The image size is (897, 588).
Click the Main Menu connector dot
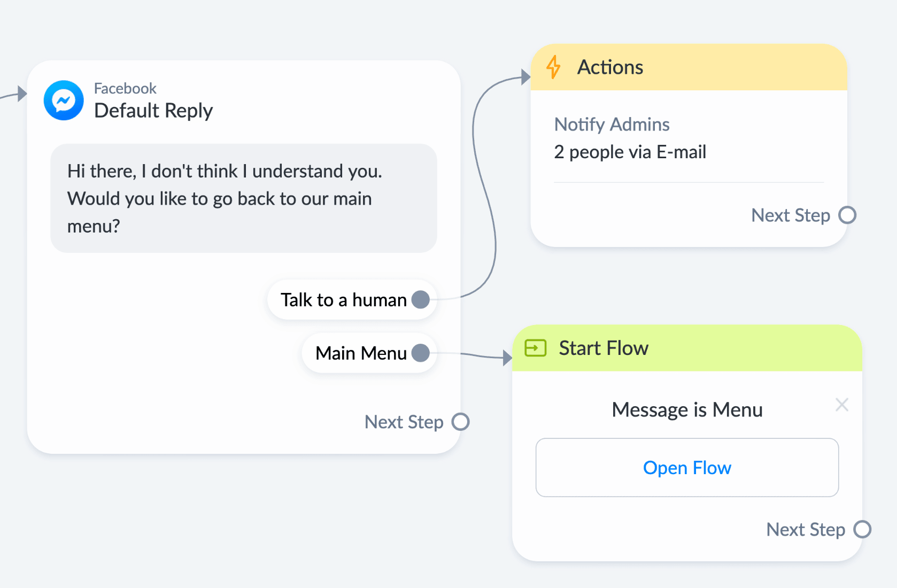pyautogui.click(x=421, y=353)
